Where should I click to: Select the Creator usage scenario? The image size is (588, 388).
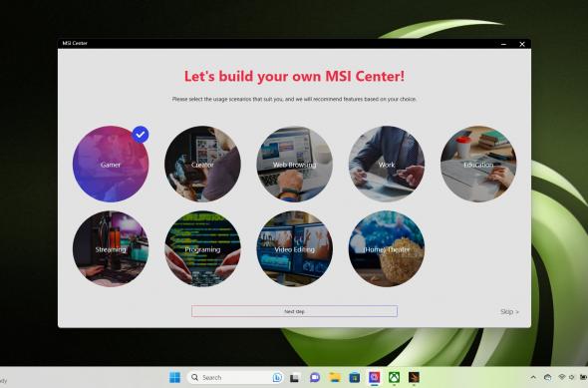point(202,164)
